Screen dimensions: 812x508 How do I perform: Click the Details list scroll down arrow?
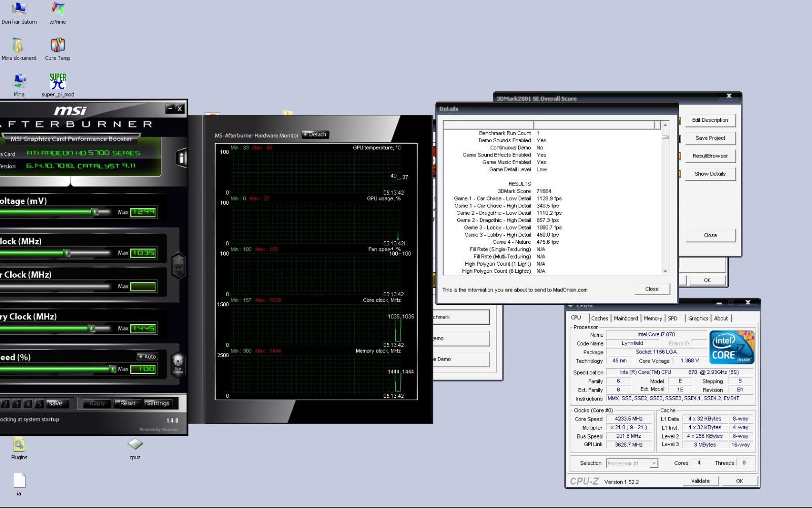click(665, 271)
